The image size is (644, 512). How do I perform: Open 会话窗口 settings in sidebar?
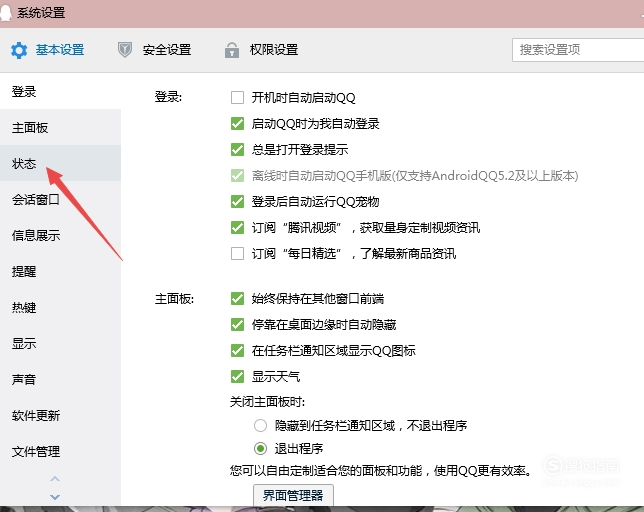(x=60, y=200)
